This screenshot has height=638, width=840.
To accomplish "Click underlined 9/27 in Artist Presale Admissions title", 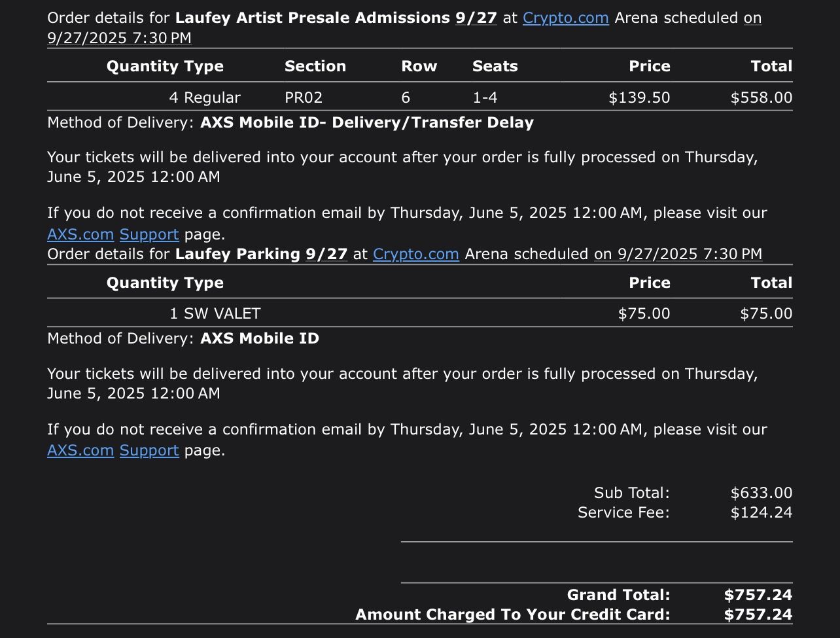I will (x=476, y=18).
